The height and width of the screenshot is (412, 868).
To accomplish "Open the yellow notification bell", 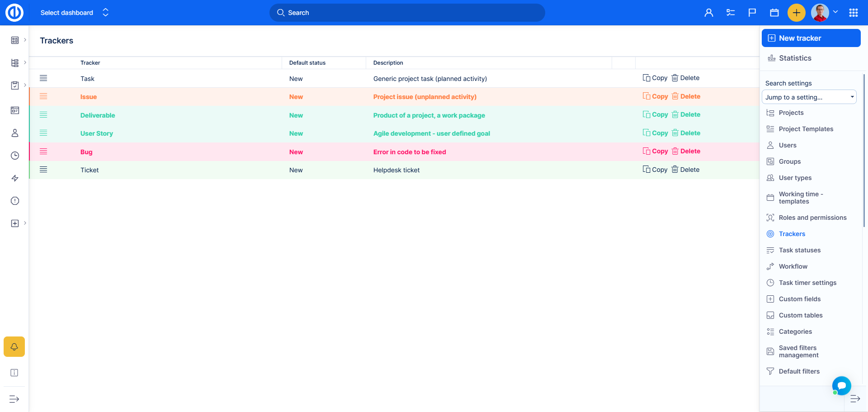I will coord(14,347).
